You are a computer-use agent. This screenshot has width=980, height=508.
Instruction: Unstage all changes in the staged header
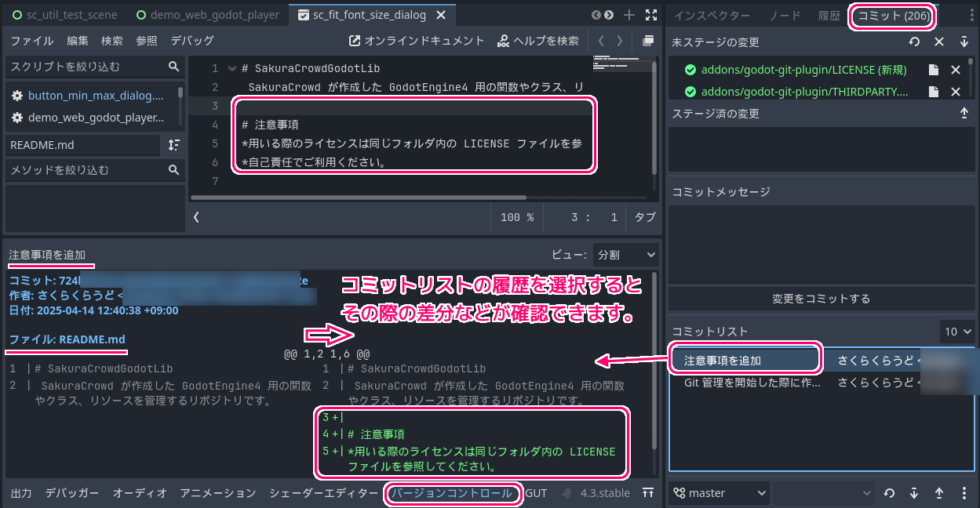point(964,114)
